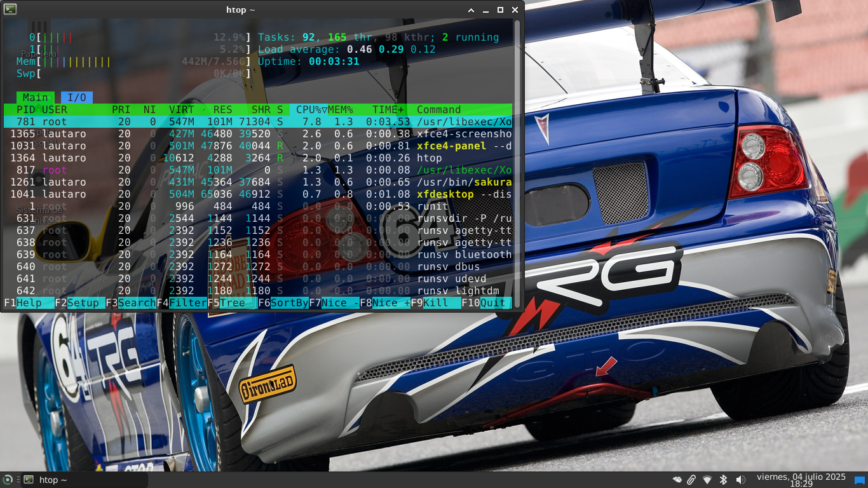The width and height of the screenshot is (868, 488).
Task: Open the Wi-Fi network tray icon
Action: click(707, 480)
